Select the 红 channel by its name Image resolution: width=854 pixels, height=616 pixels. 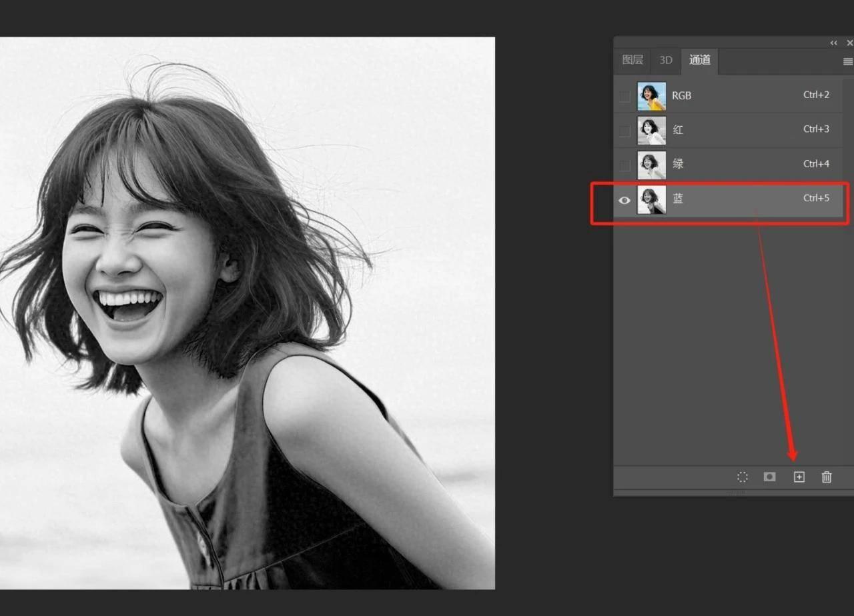[x=678, y=130]
